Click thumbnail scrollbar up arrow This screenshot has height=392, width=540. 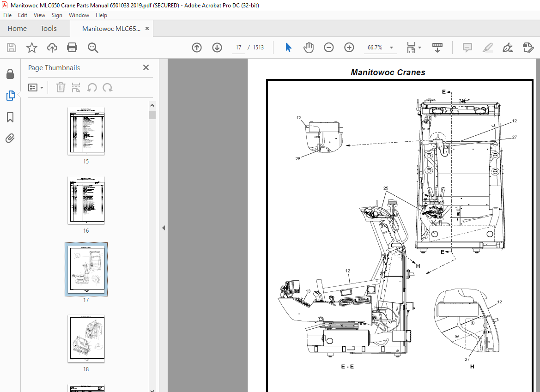click(x=152, y=105)
